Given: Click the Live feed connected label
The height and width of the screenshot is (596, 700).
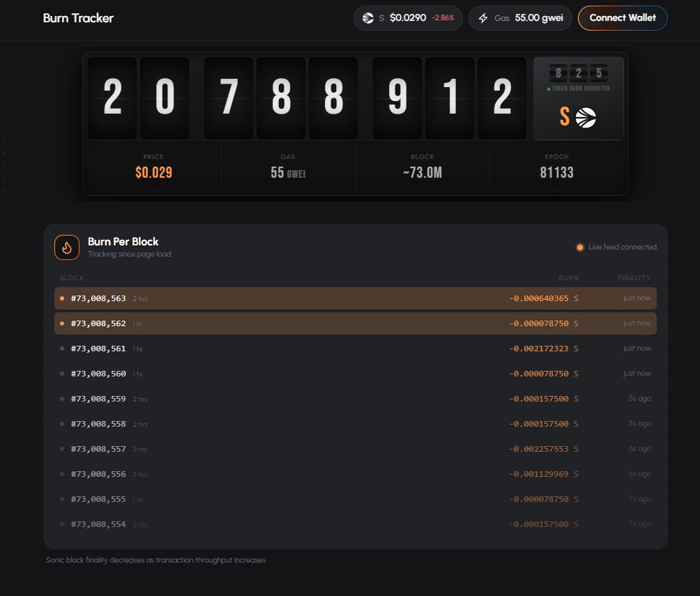Looking at the screenshot, I should 623,247.
